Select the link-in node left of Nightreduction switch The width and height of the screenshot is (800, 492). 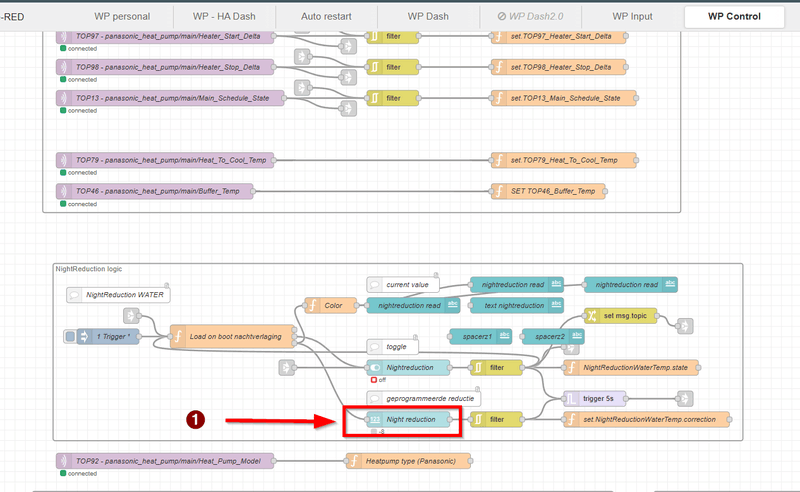click(x=287, y=367)
